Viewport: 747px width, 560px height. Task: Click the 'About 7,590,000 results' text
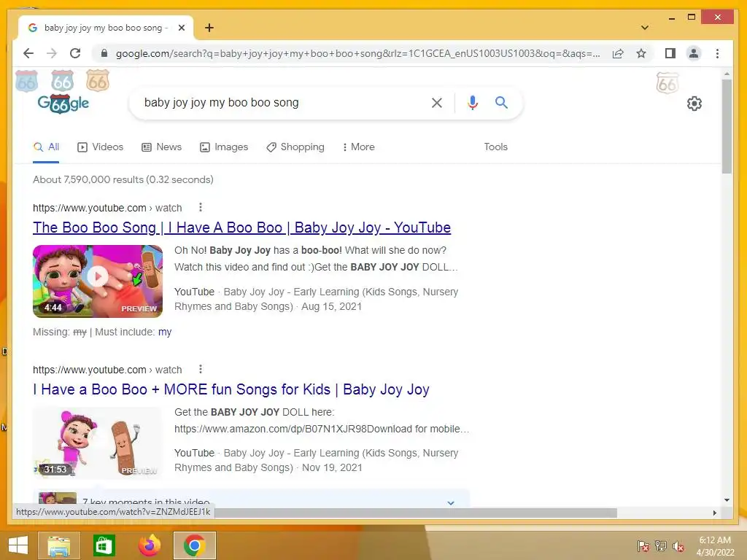(x=123, y=179)
